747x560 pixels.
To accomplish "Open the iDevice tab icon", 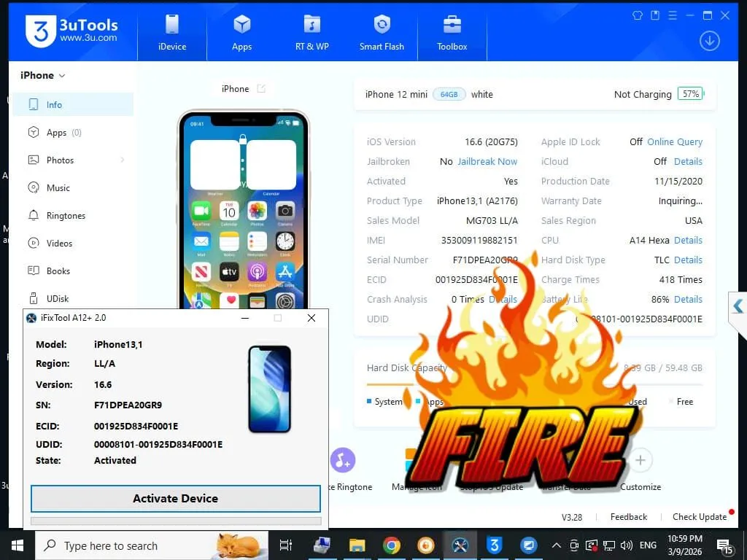I will [172, 25].
